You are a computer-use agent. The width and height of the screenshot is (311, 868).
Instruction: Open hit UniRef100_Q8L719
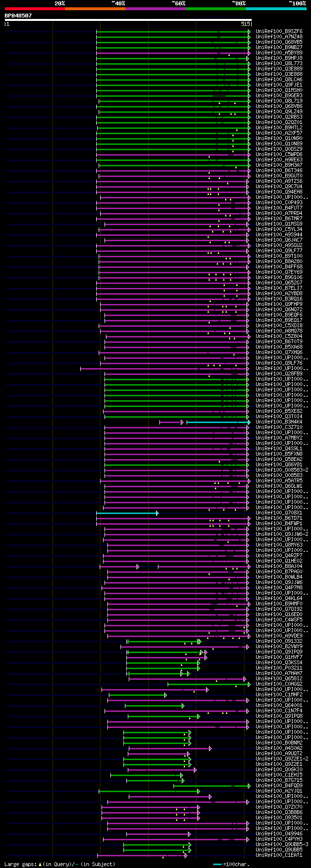click(279, 101)
